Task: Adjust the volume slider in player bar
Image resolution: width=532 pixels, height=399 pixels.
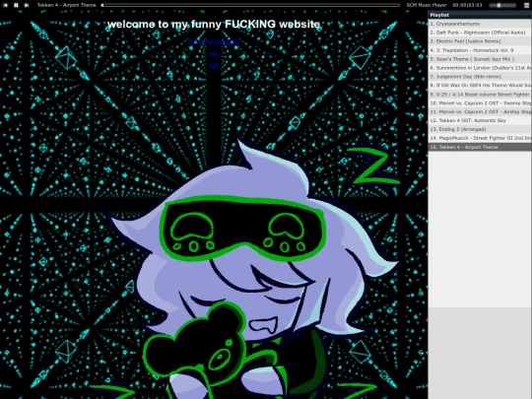Action: 502,5
